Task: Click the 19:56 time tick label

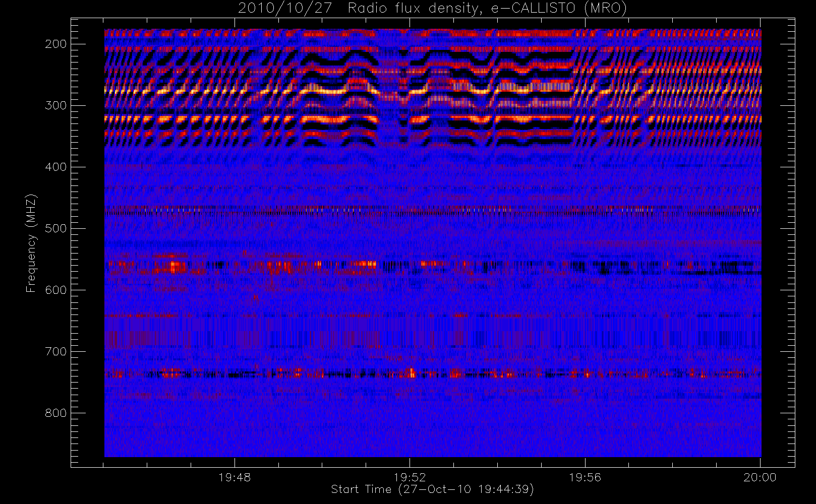Action: 585,477
